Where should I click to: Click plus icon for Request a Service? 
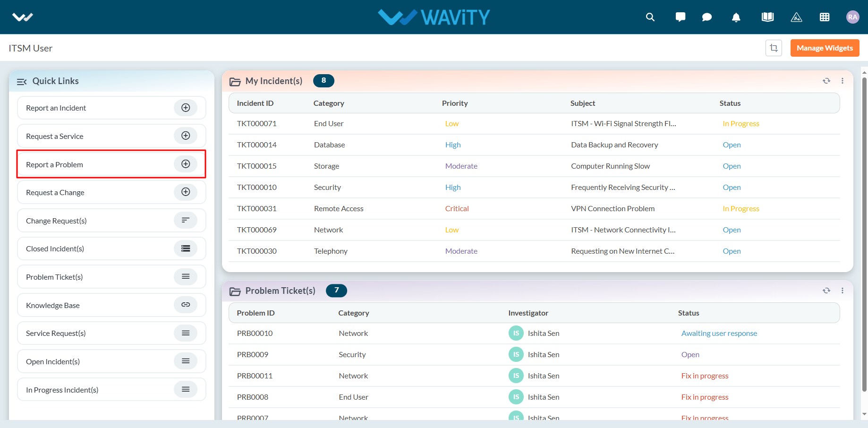coord(186,136)
